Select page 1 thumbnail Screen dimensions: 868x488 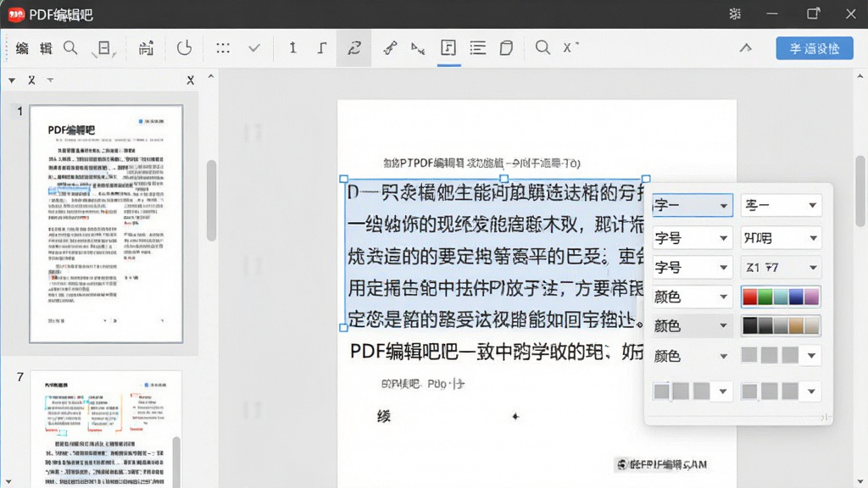106,224
